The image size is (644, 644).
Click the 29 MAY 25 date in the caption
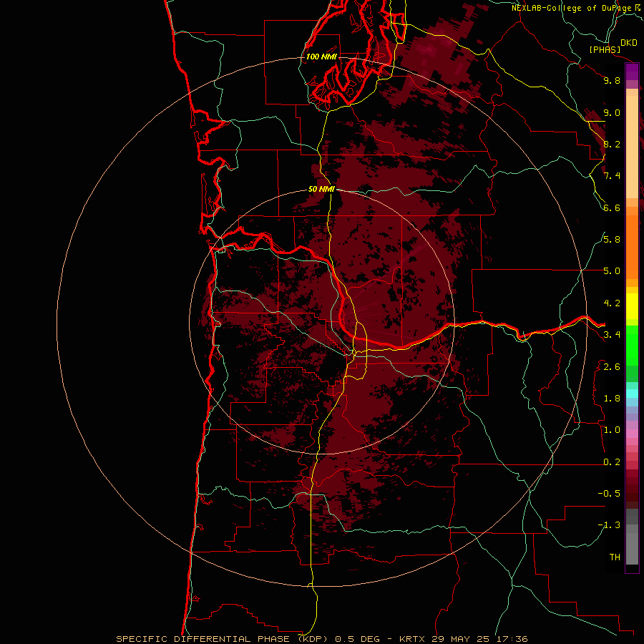coord(460,639)
